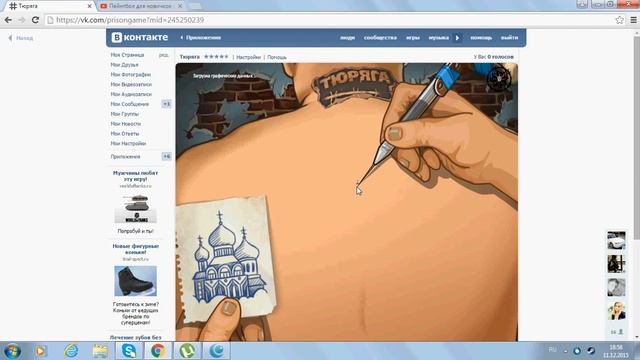Open Моя Страница in sidebar
The image size is (640, 360).
[x=127, y=55]
